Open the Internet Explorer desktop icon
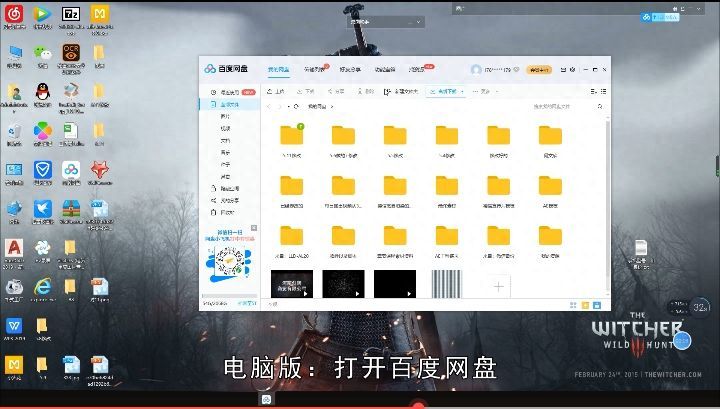Viewport: 720px width, 409px height. point(42,287)
